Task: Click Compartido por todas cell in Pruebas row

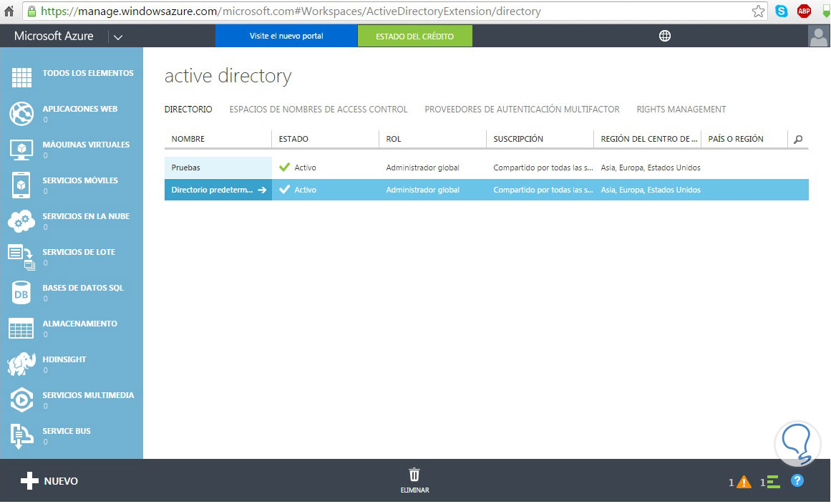Action: coord(543,168)
